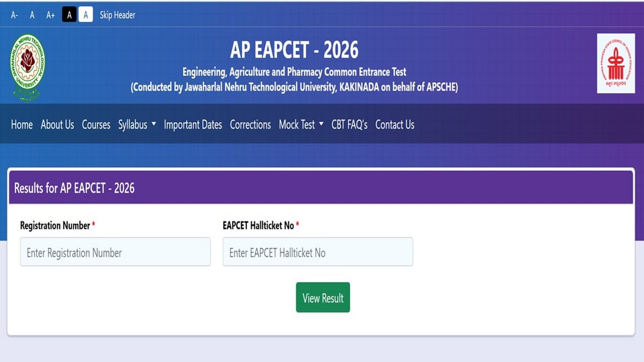This screenshot has width=644, height=362.
Task: Switch to black high-contrast theme A
Action: pyautogui.click(x=69, y=15)
